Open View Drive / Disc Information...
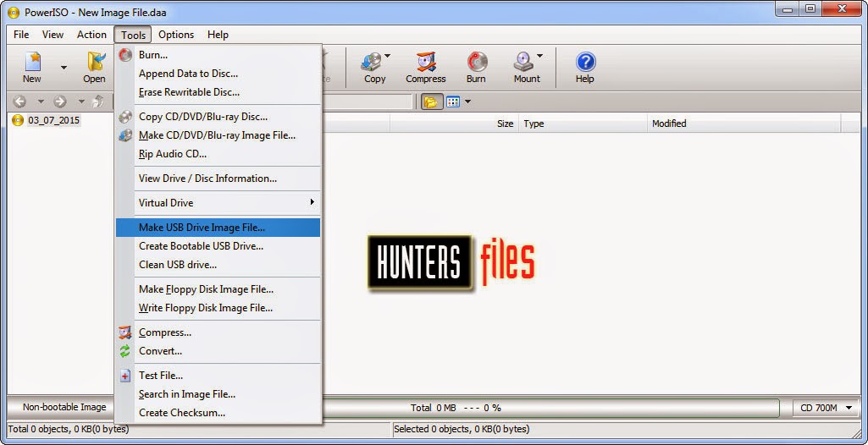This screenshot has height=445, width=868. coord(218,179)
